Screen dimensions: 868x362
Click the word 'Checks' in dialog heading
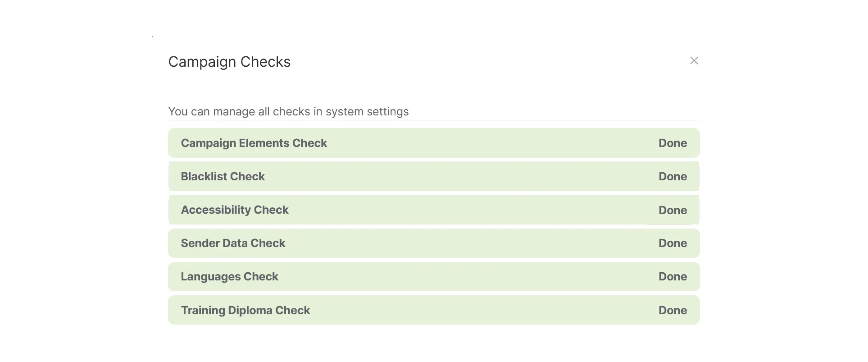[265, 62]
